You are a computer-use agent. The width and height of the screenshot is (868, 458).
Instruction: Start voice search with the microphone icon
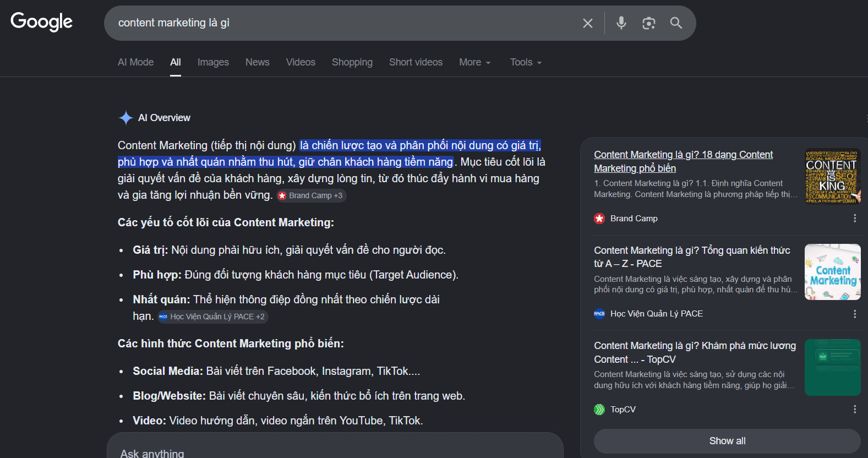coord(621,23)
